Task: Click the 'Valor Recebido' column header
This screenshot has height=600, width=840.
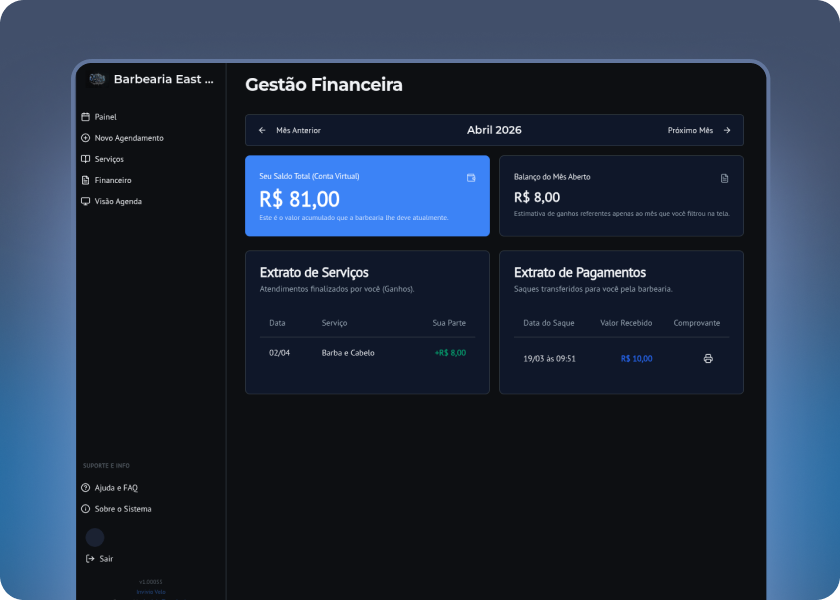Action: 626,323
